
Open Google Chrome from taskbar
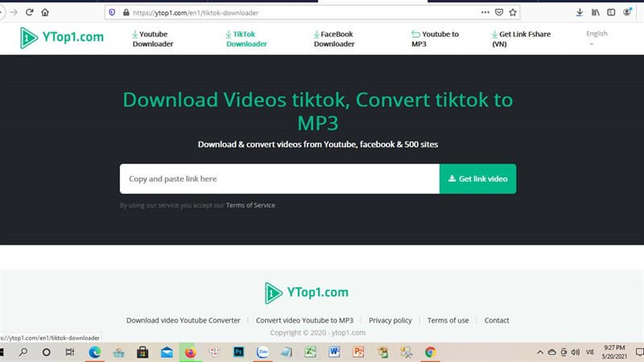[430, 352]
